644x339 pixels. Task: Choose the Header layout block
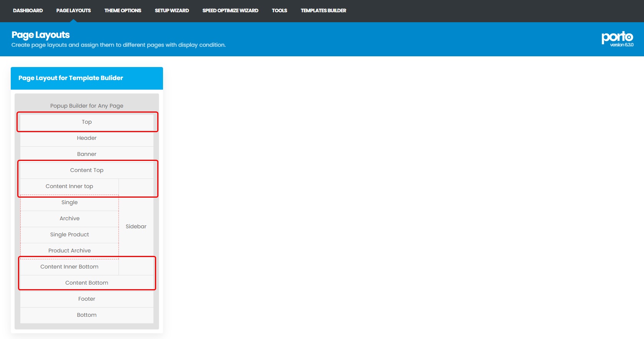tap(87, 138)
